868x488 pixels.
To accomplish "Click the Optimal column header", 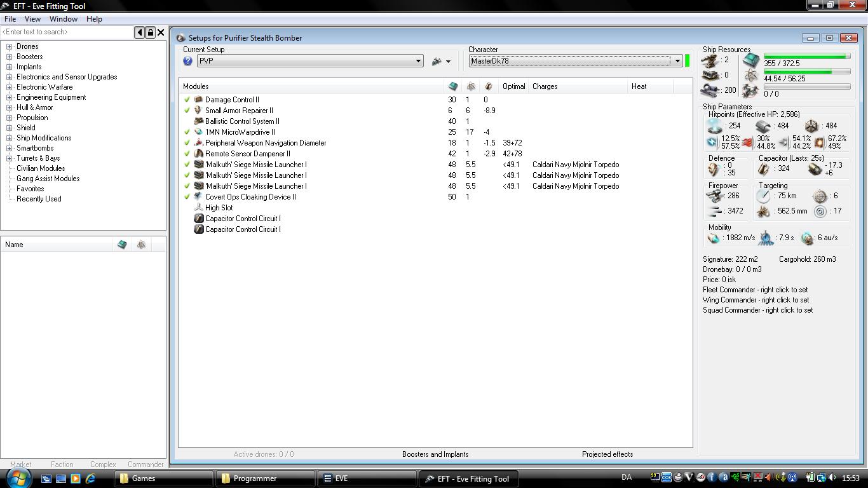I will click(x=514, y=86).
